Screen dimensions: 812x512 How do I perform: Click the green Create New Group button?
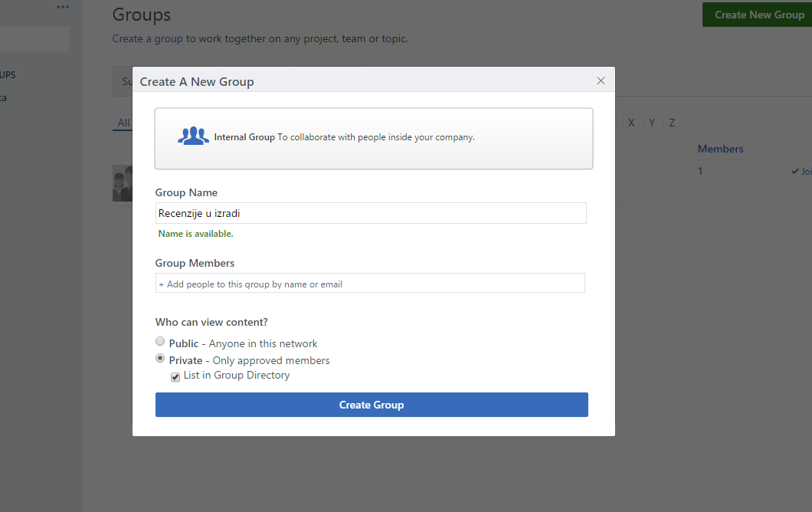(758, 15)
